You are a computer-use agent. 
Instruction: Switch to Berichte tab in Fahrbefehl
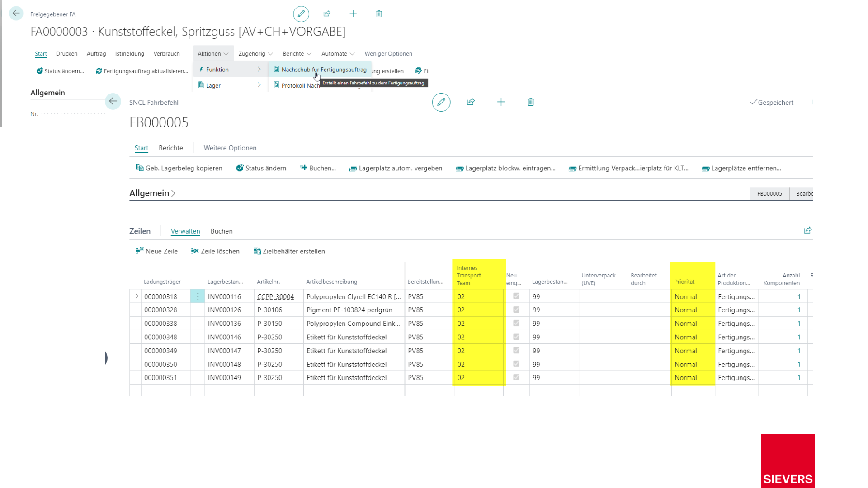(171, 148)
